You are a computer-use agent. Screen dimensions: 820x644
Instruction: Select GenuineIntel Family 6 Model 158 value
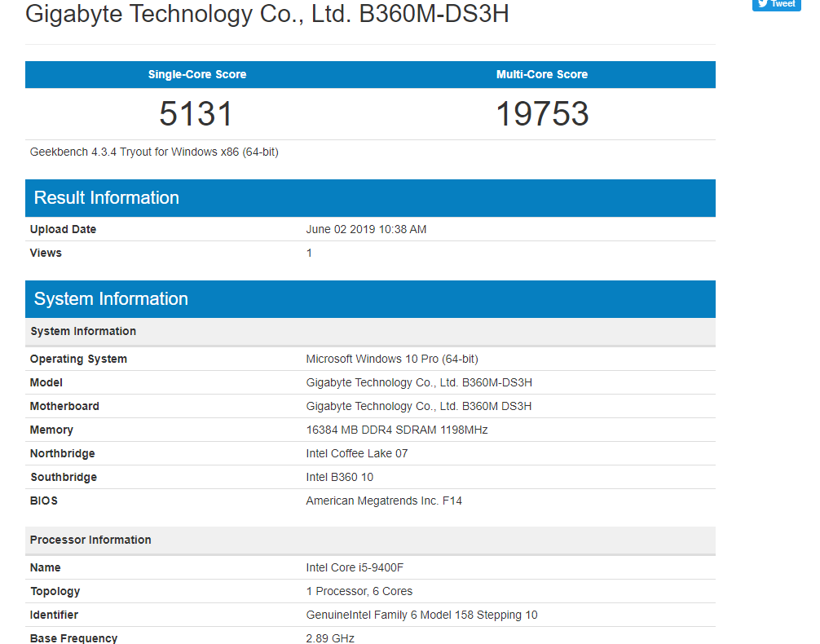[421, 615]
